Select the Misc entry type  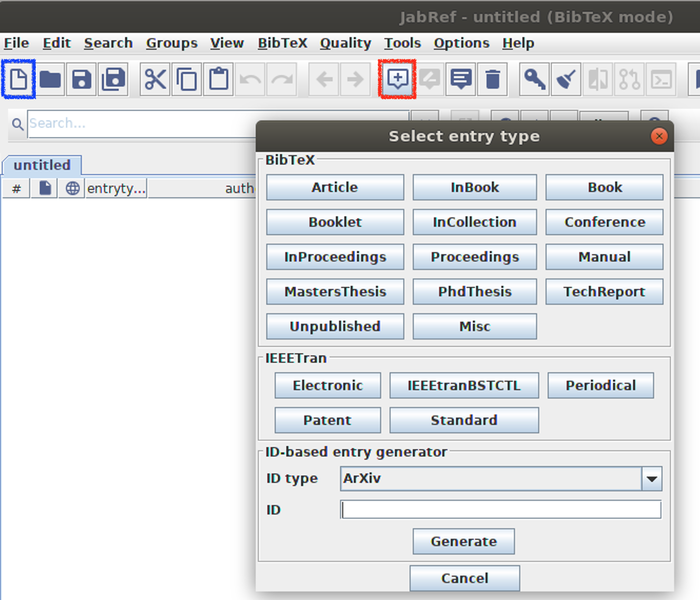[x=475, y=326]
